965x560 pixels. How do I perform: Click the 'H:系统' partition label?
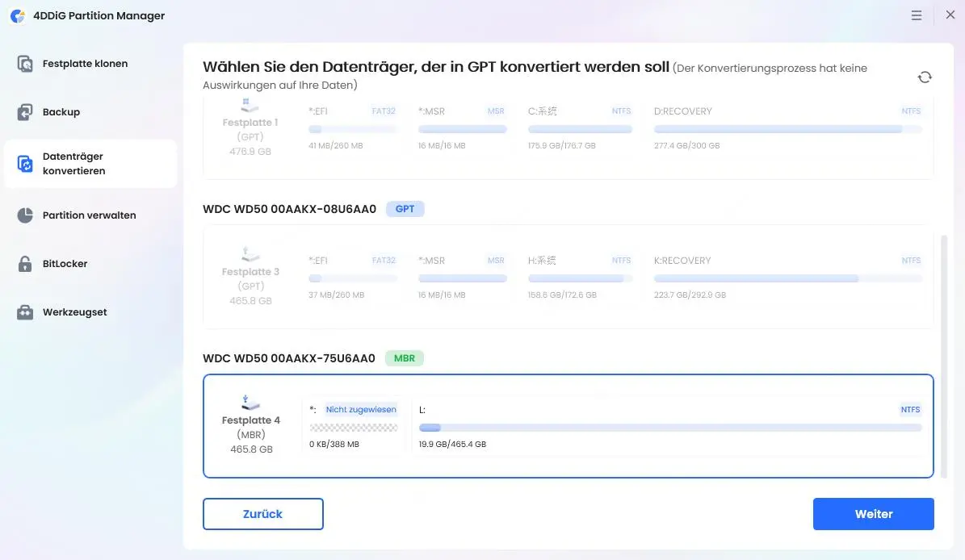[542, 261]
